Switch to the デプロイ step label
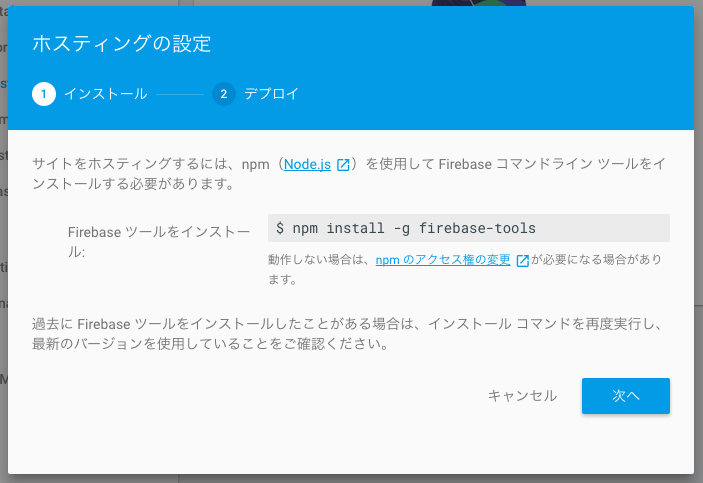The height and width of the screenshot is (483, 703). click(271, 94)
